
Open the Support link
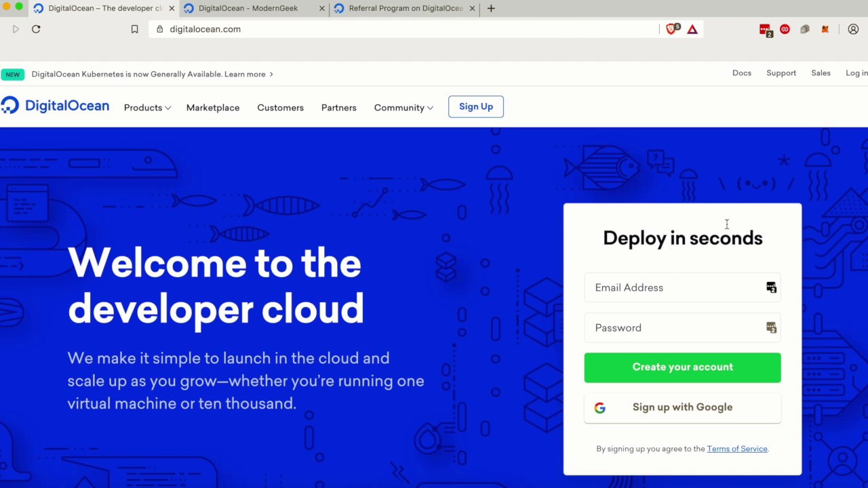(781, 73)
